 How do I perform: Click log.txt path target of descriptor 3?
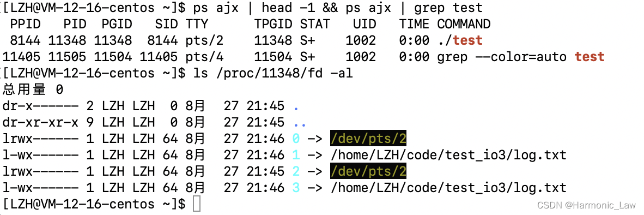click(448, 188)
